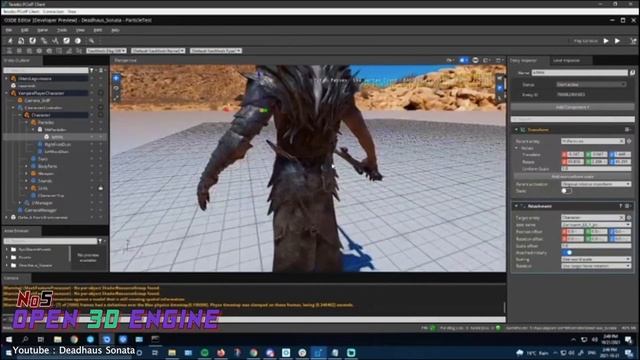Open the Rotation dropdown in Attachment
The image size is (640, 360).
pos(596,266)
